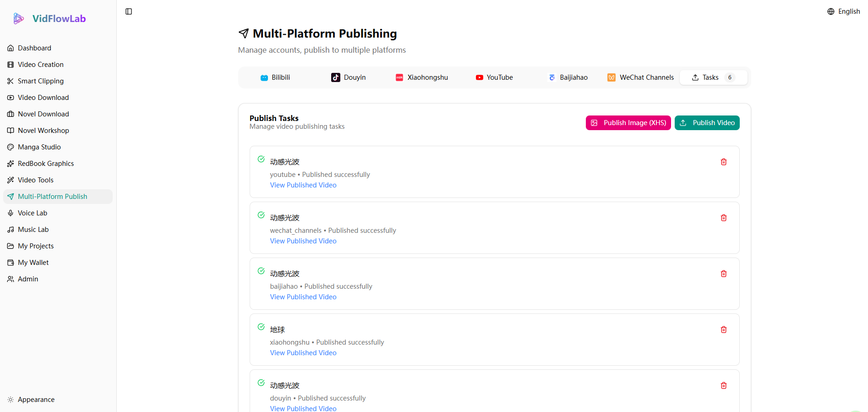This screenshot has width=868, height=412.
Task: Switch to the Bilibili tab
Action: pos(275,77)
